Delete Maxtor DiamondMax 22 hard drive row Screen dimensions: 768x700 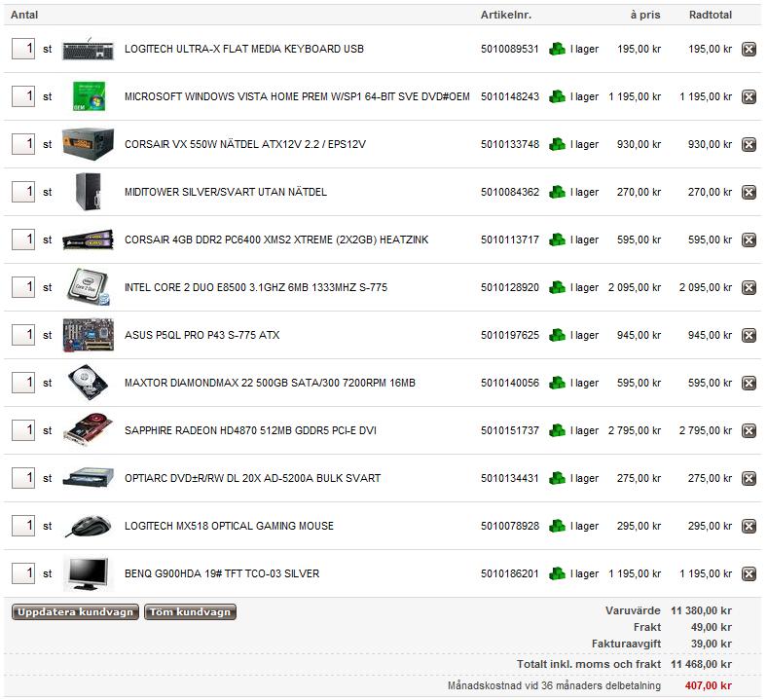click(x=749, y=383)
